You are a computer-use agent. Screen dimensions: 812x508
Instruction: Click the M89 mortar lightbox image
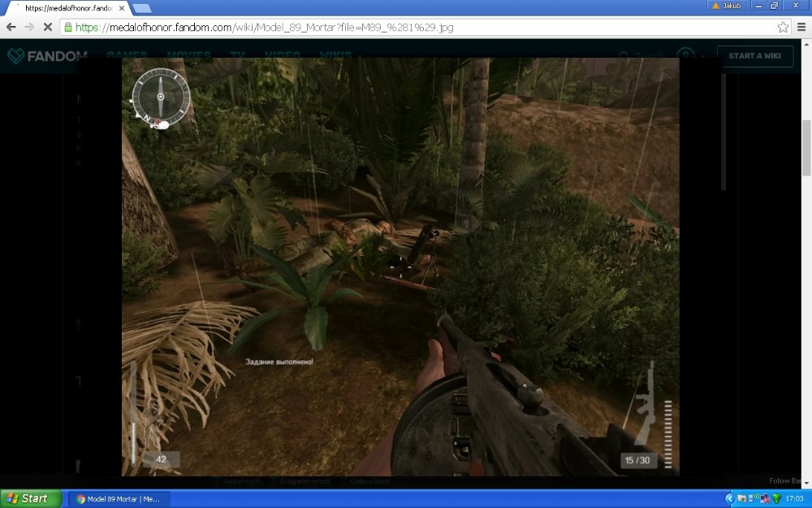(400, 267)
